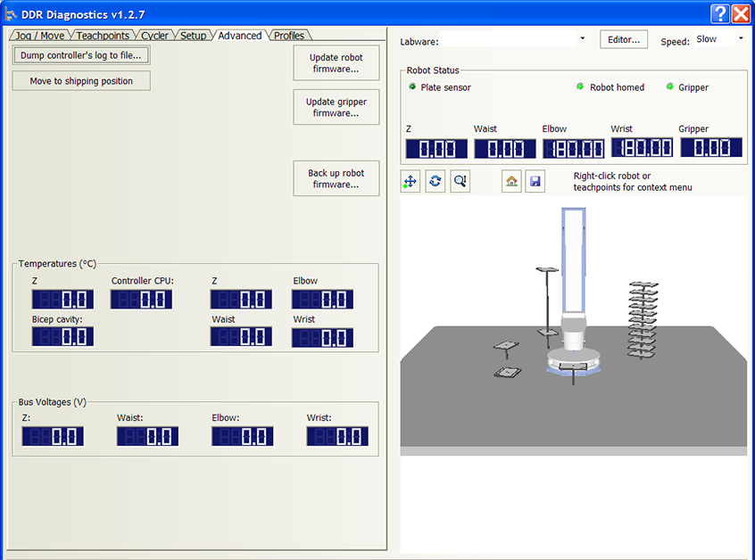Go to the Profiles tab
Screen dimensions: 755x560
(x=288, y=36)
